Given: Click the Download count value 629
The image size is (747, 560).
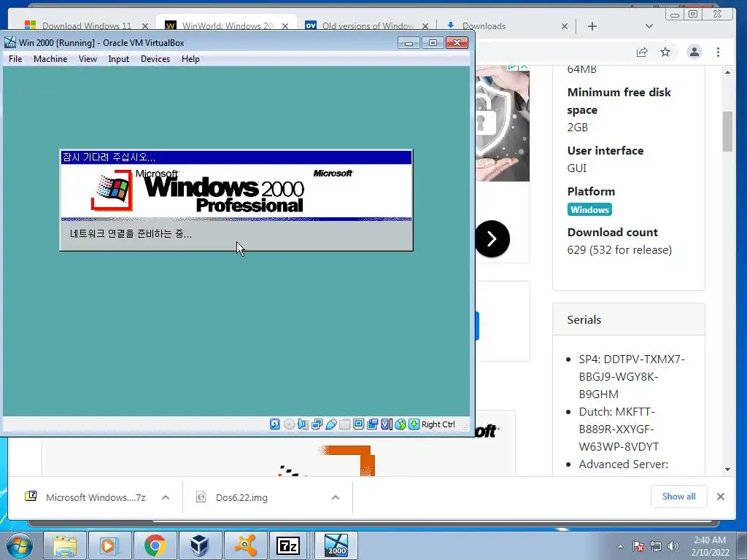Looking at the screenshot, I should (619, 250).
